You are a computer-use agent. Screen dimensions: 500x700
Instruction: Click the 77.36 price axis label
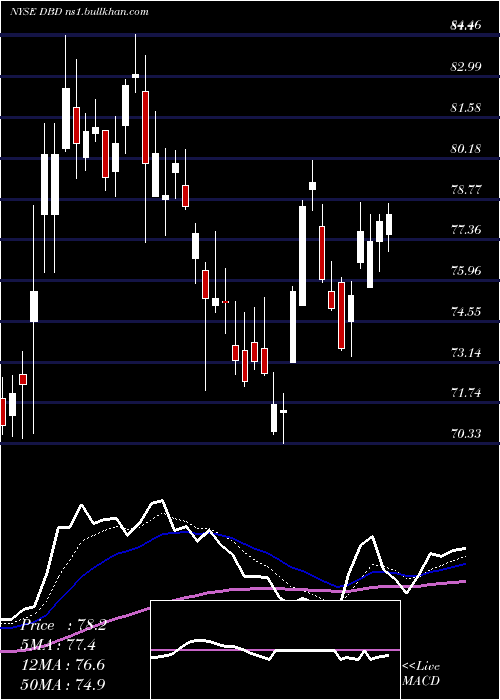(466, 230)
